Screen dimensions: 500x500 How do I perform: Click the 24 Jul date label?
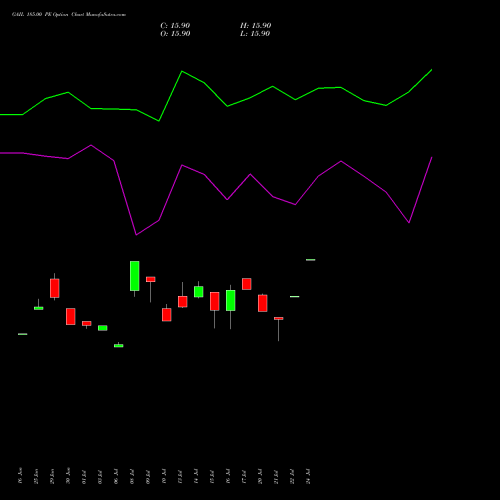[x=308, y=477]
